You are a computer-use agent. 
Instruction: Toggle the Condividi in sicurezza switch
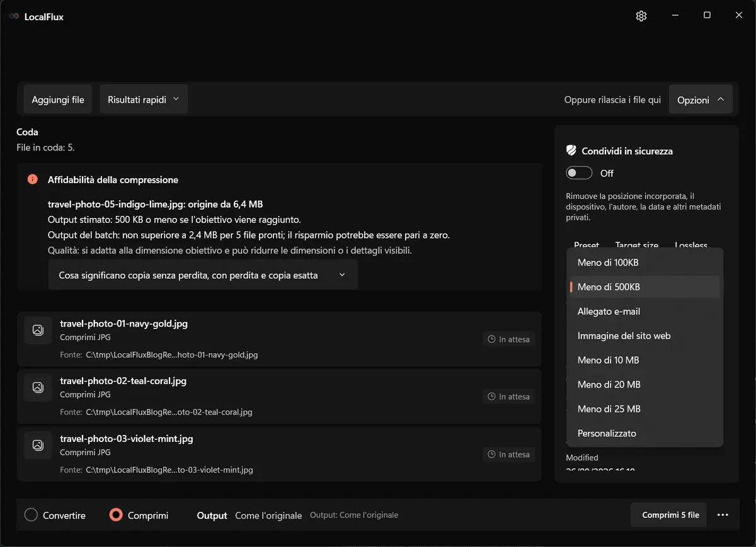[x=579, y=173]
